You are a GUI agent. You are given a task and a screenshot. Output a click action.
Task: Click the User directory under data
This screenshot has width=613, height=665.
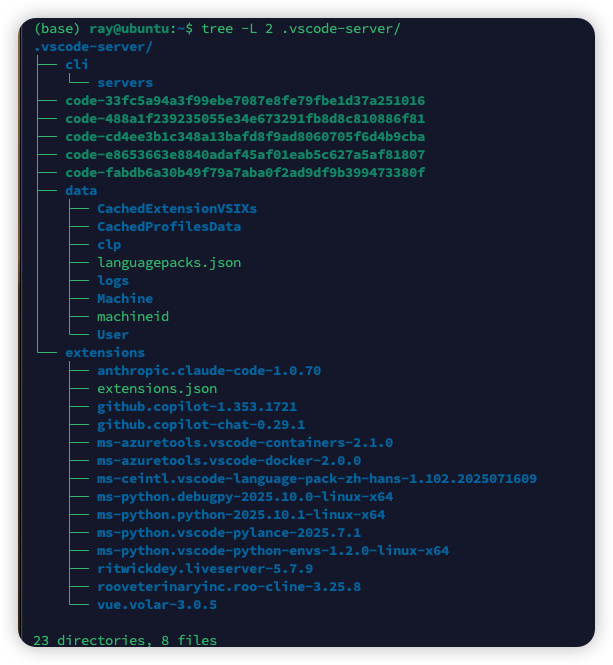[x=113, y=335]
